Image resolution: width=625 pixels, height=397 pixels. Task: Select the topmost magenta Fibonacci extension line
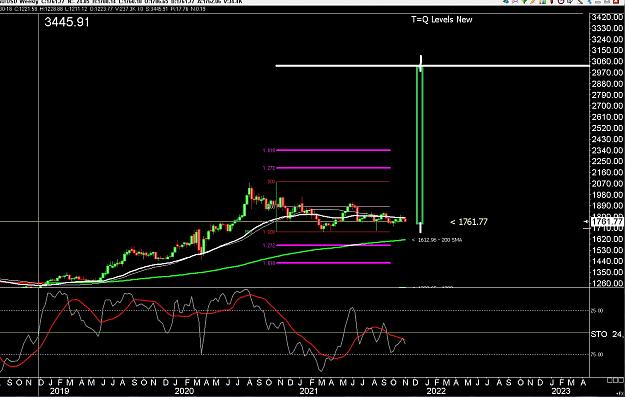[333, 150]
